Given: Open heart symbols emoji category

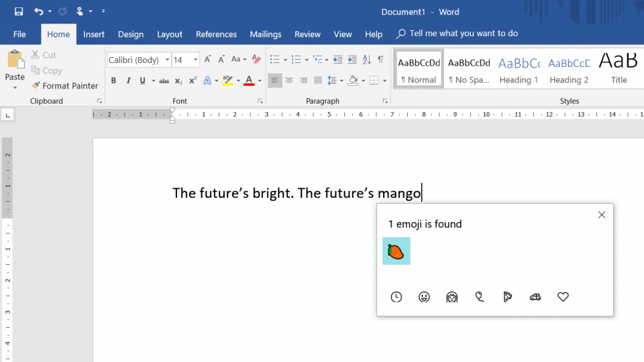Looking at the screenshot, I should (x=563, y=297).
